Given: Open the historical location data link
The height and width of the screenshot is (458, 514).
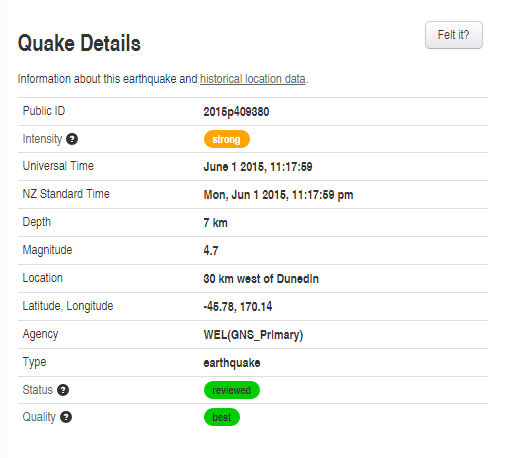Looking at the screenshot, I should 252,79.
